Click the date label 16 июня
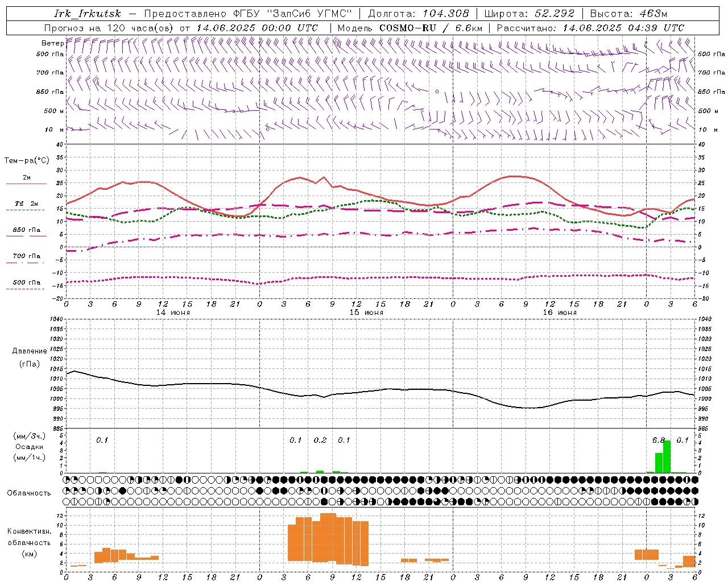This screenshot has height=582, width=728. coord(560,313)
